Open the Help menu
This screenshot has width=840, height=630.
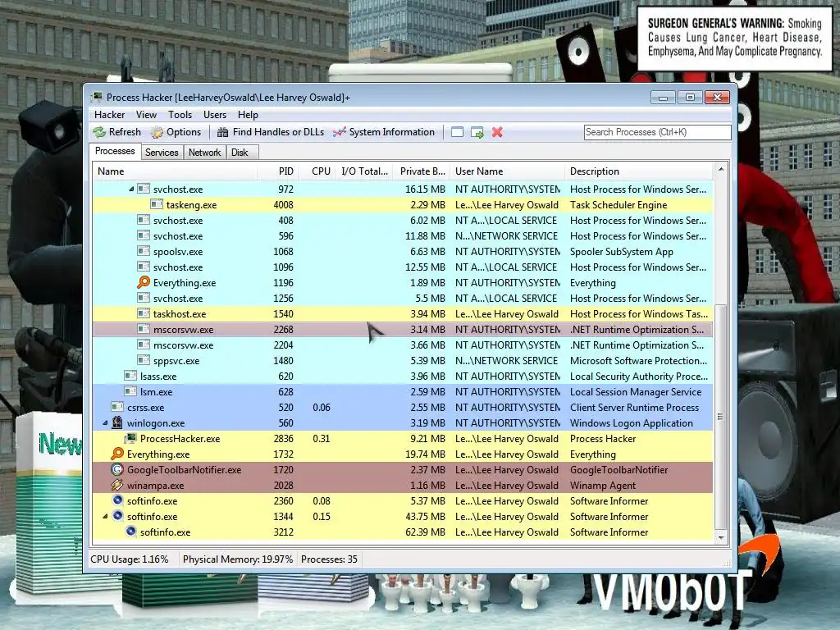(x=248, y=115)
